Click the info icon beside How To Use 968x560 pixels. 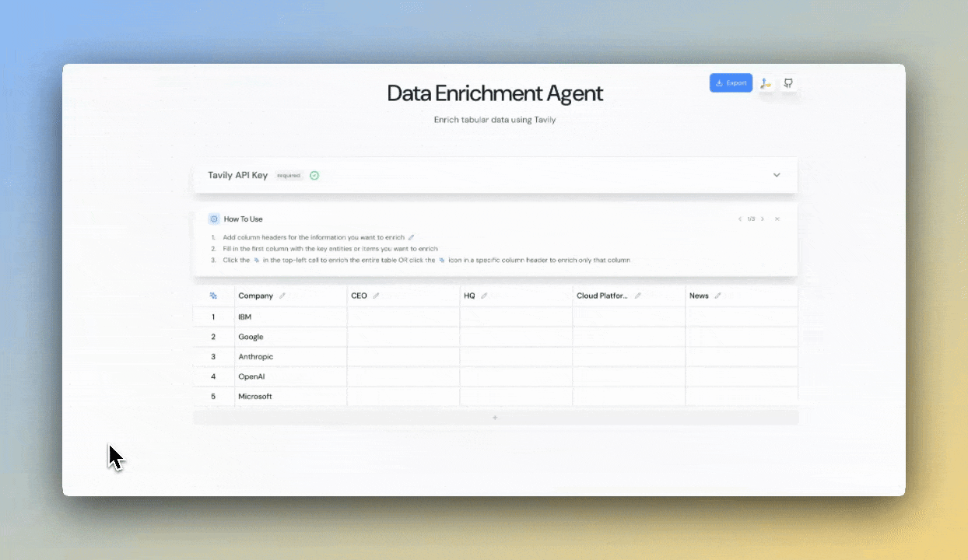point(214,219)
